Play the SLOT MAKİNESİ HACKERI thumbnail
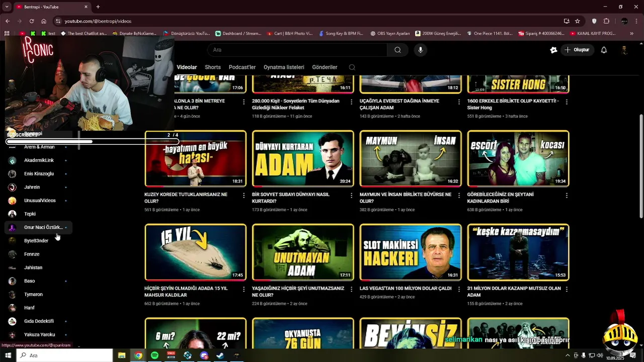The width and height of the screenshot is (644, 362). 411,252
